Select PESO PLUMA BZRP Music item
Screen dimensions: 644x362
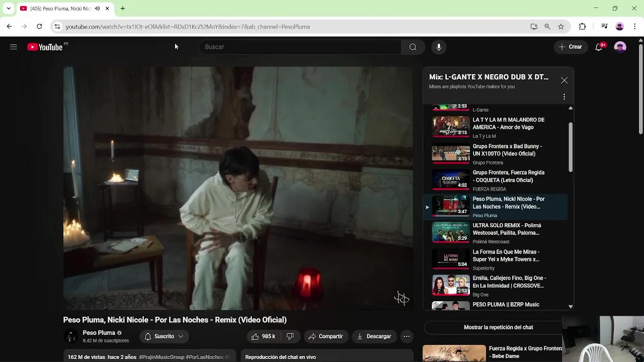click(496, 305)
